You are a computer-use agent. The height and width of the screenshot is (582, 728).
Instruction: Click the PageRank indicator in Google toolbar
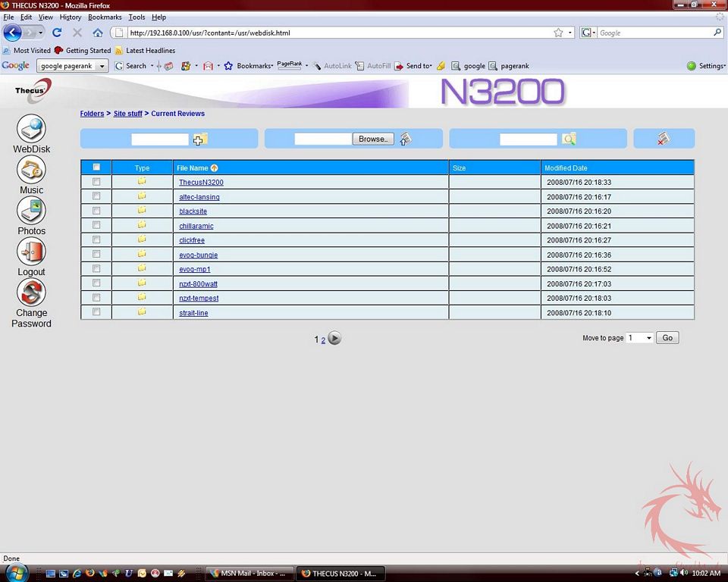pyautogui.click(x=289, y=65)
